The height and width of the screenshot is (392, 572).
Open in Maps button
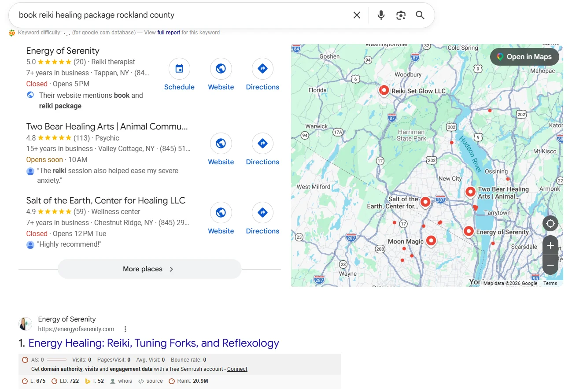(524, 57)
